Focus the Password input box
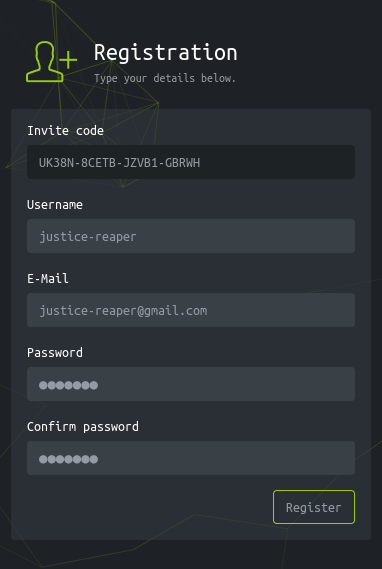382x569 pixels. coord(191,384)
